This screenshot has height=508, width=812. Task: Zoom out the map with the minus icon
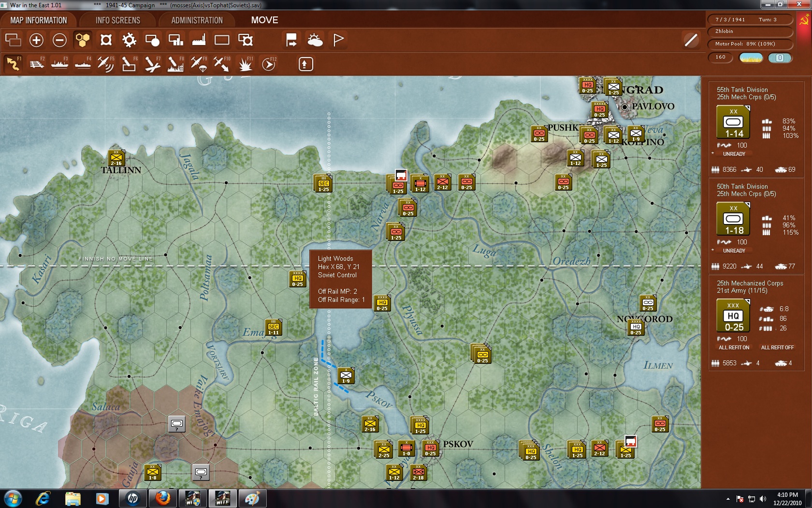[x=59, y=40]
